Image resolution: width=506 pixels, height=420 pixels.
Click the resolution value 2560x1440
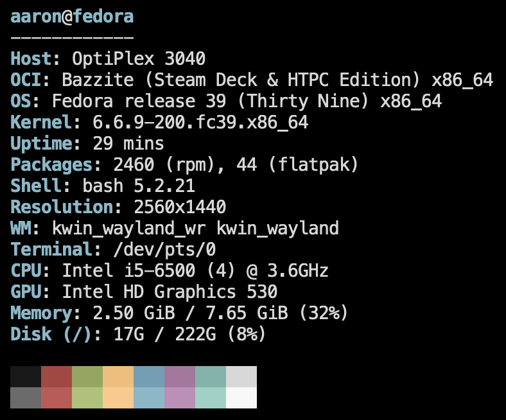(x=180, y=207)
